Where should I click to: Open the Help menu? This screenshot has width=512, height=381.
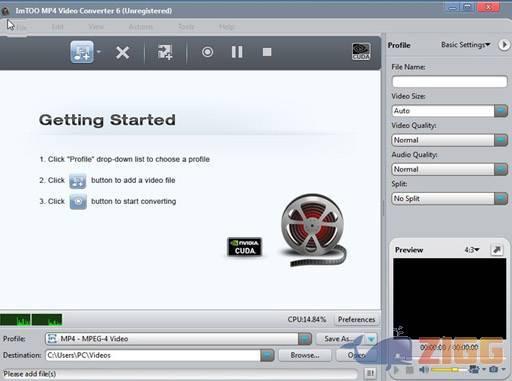click(x=227, y=27)
